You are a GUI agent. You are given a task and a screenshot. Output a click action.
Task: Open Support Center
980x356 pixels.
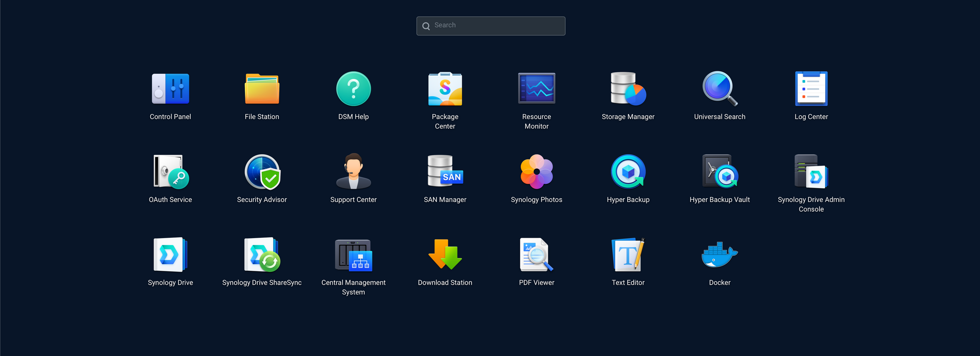coord(353,171)
